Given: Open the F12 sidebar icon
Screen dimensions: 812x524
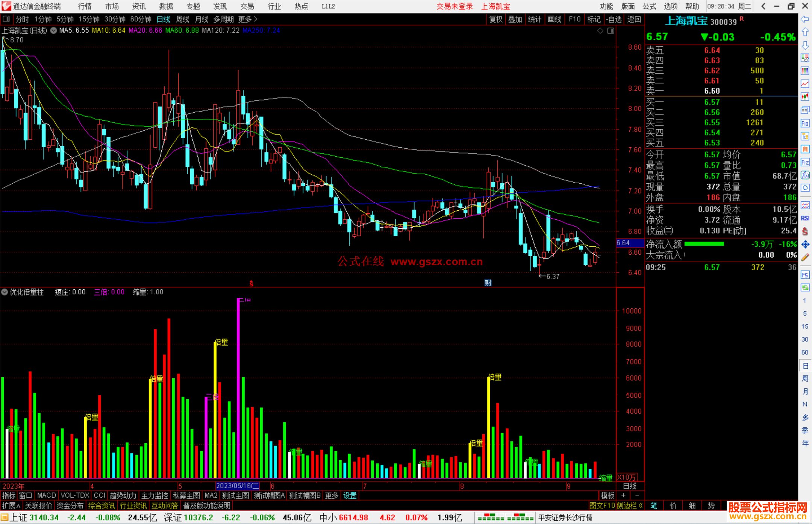Looking at the screenshot, I should pyautogui.click(x=805, y=162).
